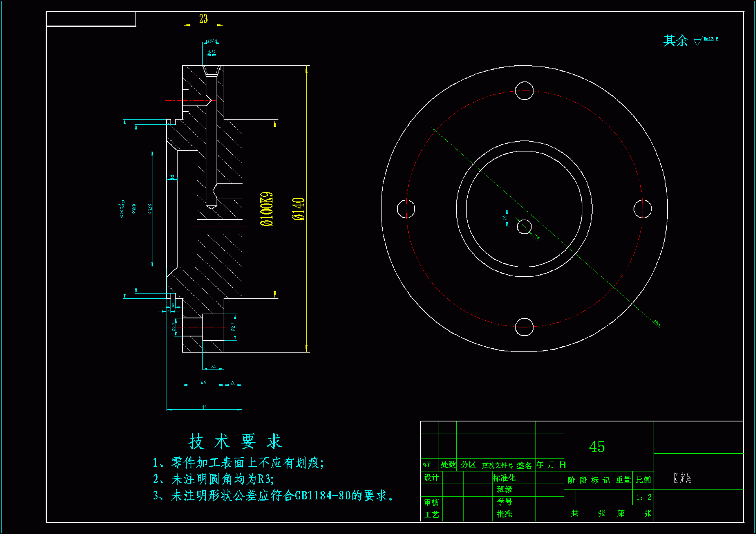Select requirement line 1 about 划痕
The width and height of the screenshot is (756, 534).
(x=238, y=463)
